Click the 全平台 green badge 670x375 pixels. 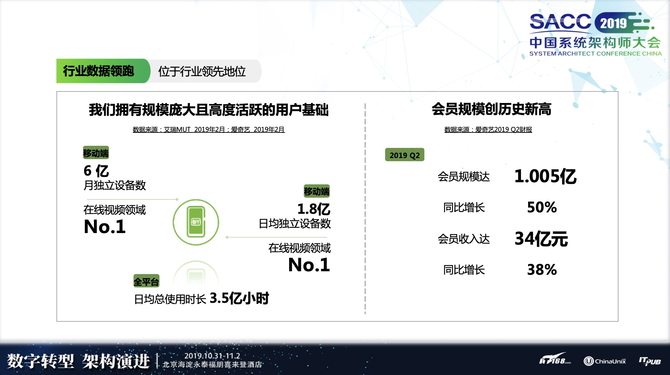[x=146, y=281]
